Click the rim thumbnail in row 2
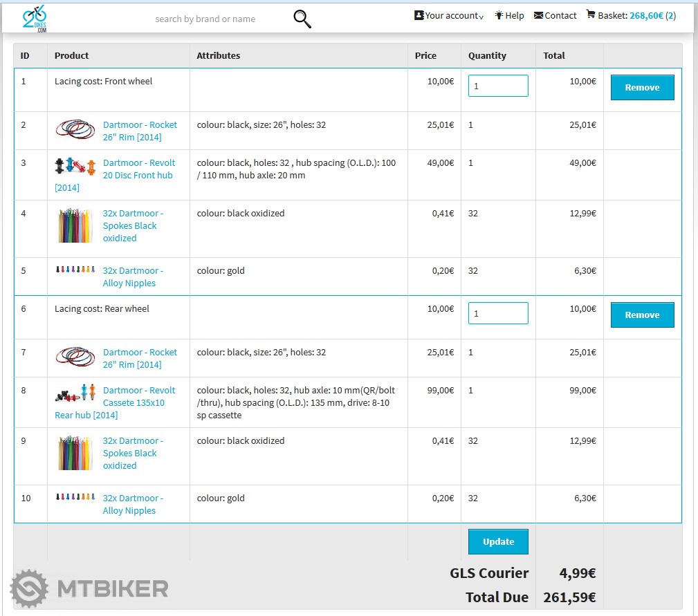Viewport: 698px width, 616px height. pos(75,129)
